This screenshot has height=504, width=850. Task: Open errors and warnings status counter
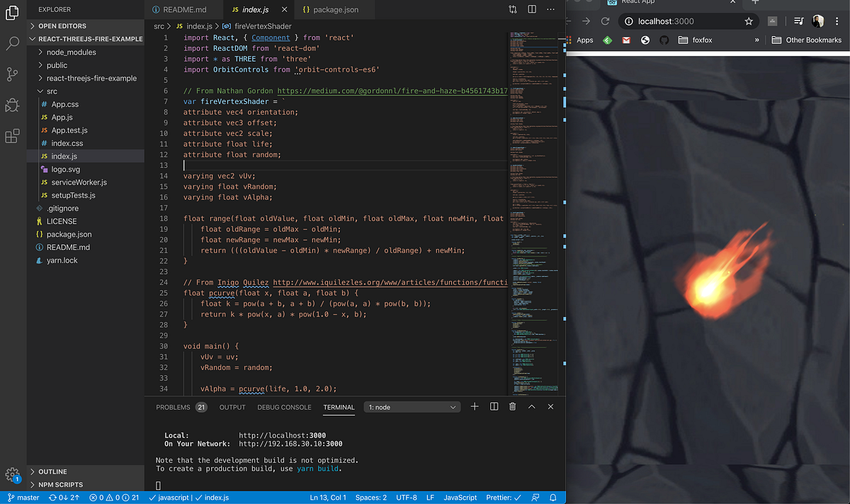coord(114,498)
